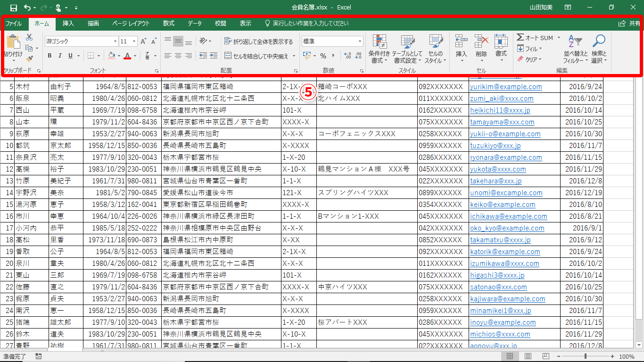Viewport: 644px width, 362px height.
Task: Adjust the zoom slider in status bar
Action: (x=585, y=356)
